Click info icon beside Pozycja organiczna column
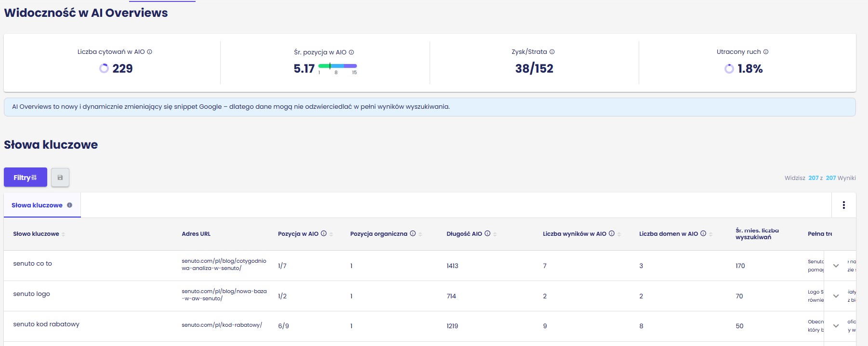Viewport: 868px width, 346px height. click(x=413, y=233)
